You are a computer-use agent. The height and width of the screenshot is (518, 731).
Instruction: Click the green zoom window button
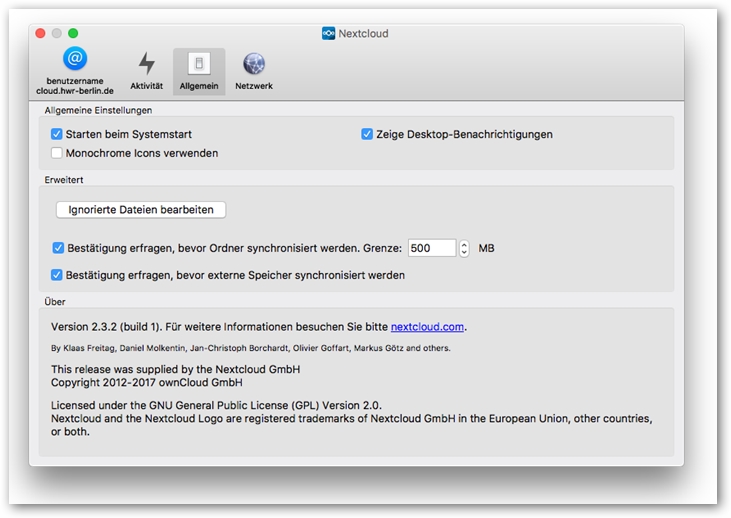tap(73, 33)
